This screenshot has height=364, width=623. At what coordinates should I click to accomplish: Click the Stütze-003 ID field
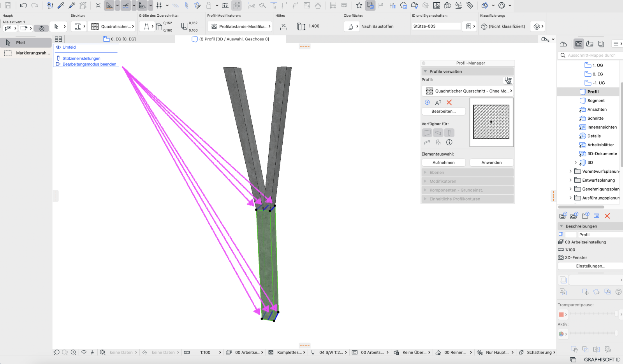[x=436, y=26]
